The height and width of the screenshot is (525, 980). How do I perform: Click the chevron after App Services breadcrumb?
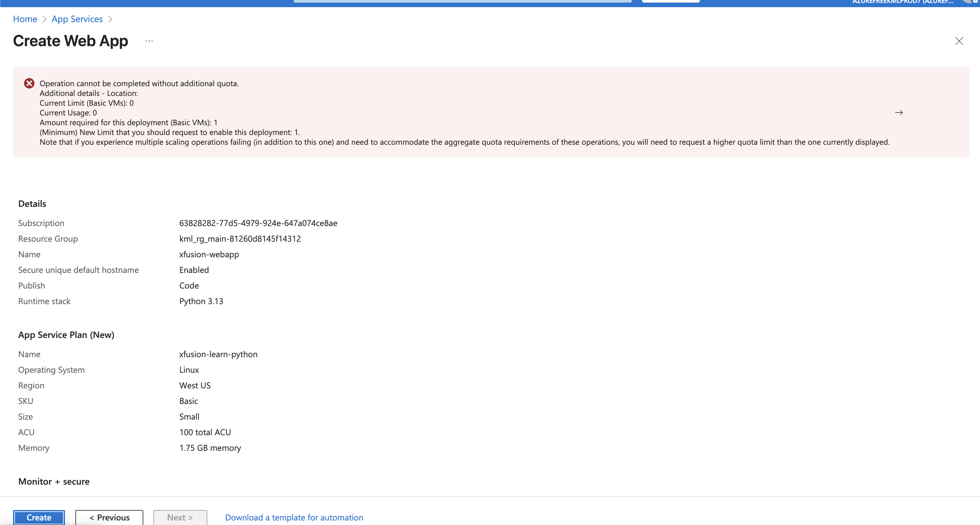(x=110, y=20)
